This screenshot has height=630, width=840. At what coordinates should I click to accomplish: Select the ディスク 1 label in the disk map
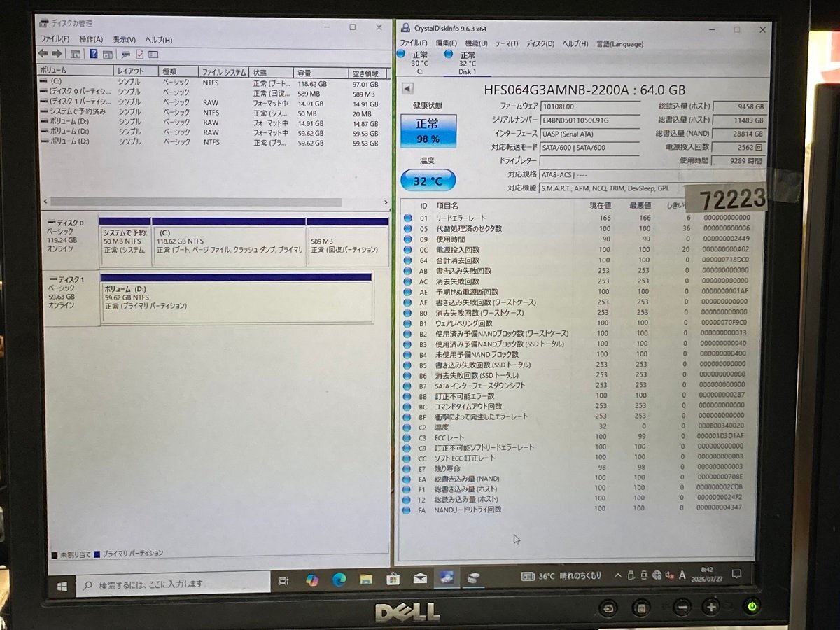point(70,300)
